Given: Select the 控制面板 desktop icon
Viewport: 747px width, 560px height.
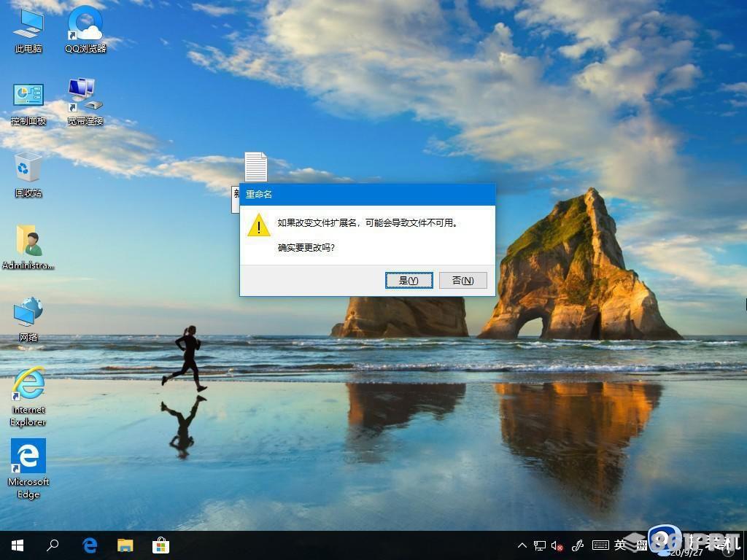Looking at the screenshot, I should [28, 104].
